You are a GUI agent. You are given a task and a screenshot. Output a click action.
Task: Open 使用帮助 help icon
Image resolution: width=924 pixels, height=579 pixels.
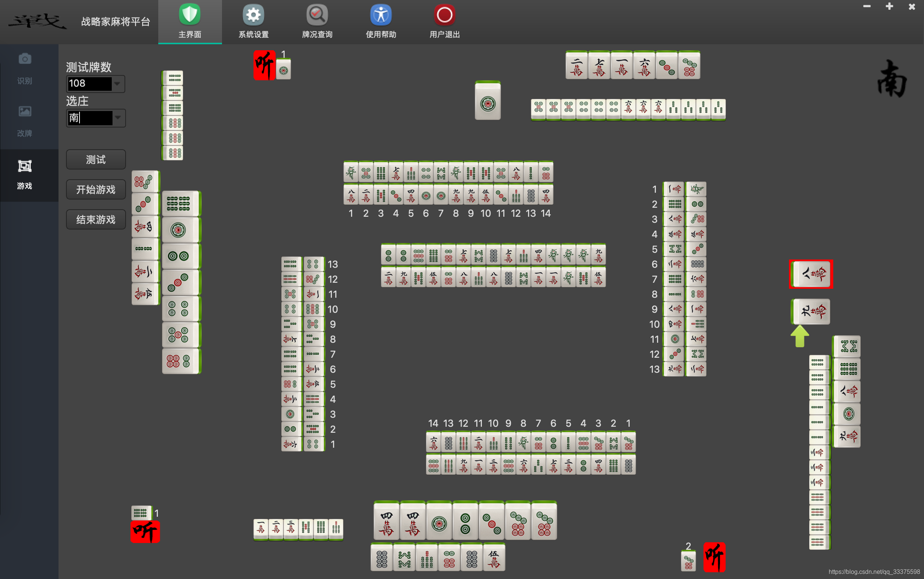coord(381,15)
